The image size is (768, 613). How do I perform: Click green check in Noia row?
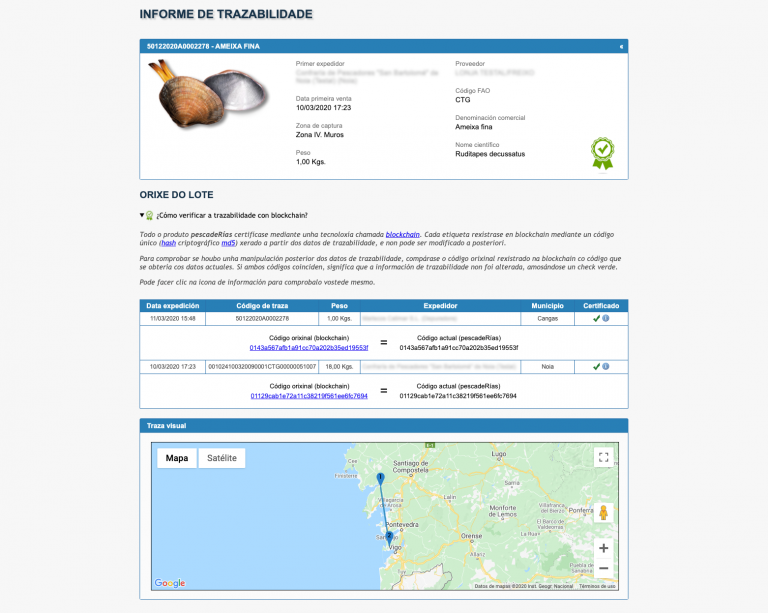click(x=596, y=366)
